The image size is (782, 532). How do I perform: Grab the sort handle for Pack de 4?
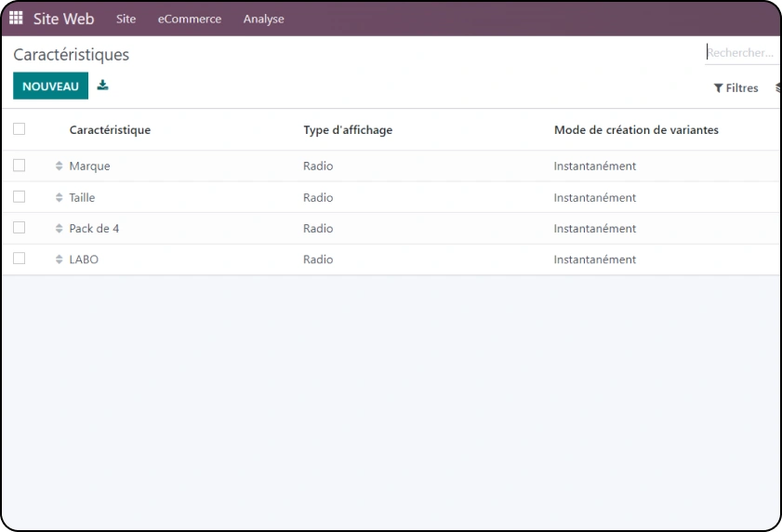pos(59,228)
